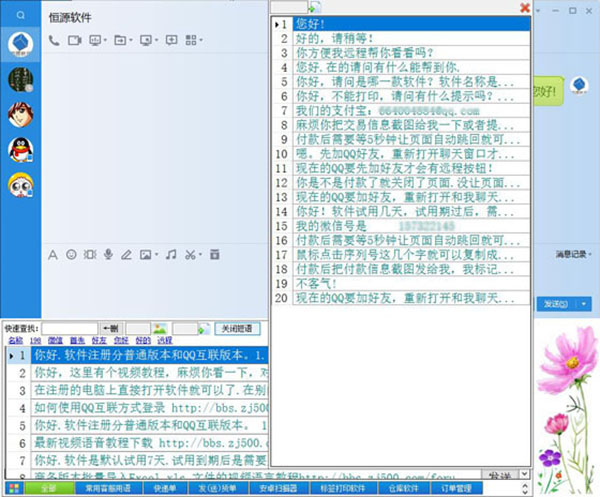Select the QQ penguin avatar contact
Viewport: 600px width, 497px height.
tap(20, 150)
